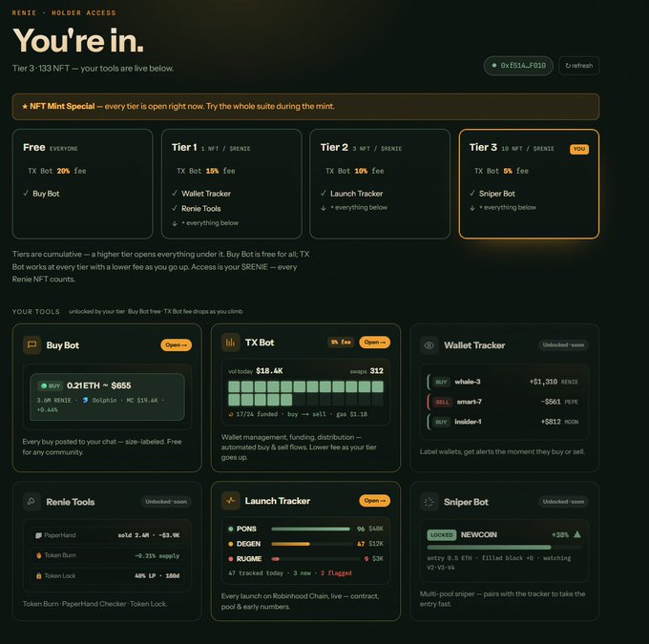Screen dimensions: 649x644
Task: Click the orange DEGEN status dot
Action: (231, 544)
